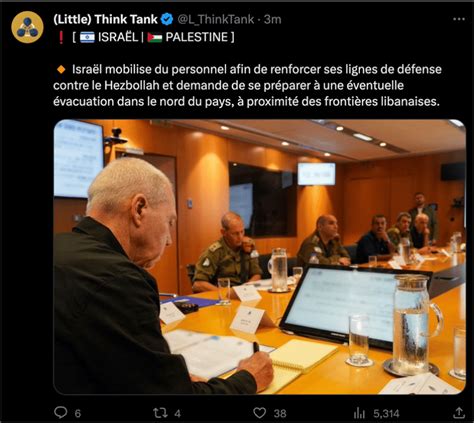Click the (Little) Think Tank display name
The width and height of the screenshot is (474, 423).
[105, 19]
